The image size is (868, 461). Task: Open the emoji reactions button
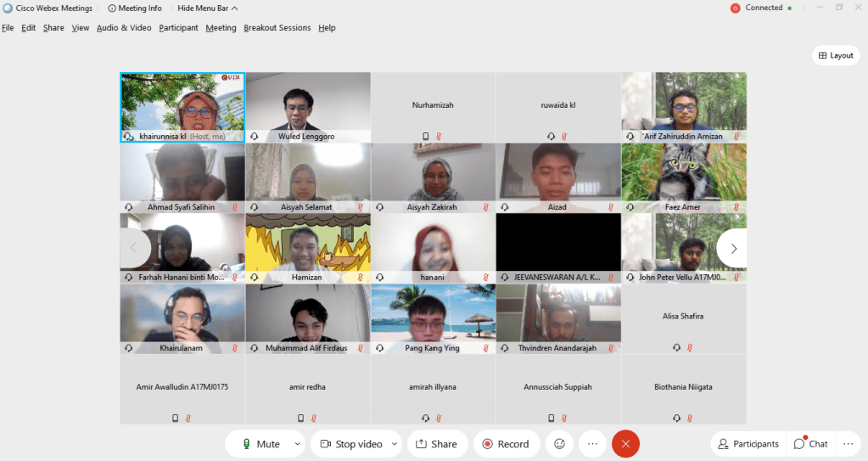(x=559, y=443)
